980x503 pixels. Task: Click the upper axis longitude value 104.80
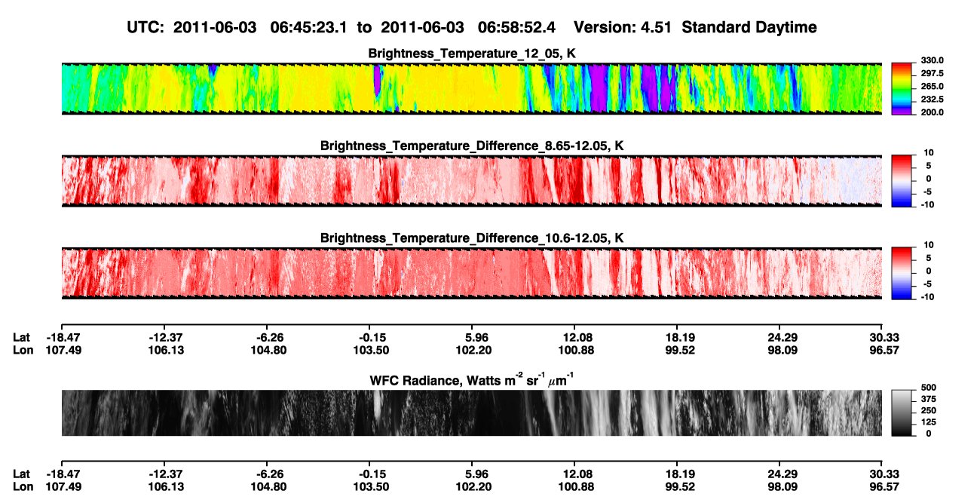click(269, 350)
